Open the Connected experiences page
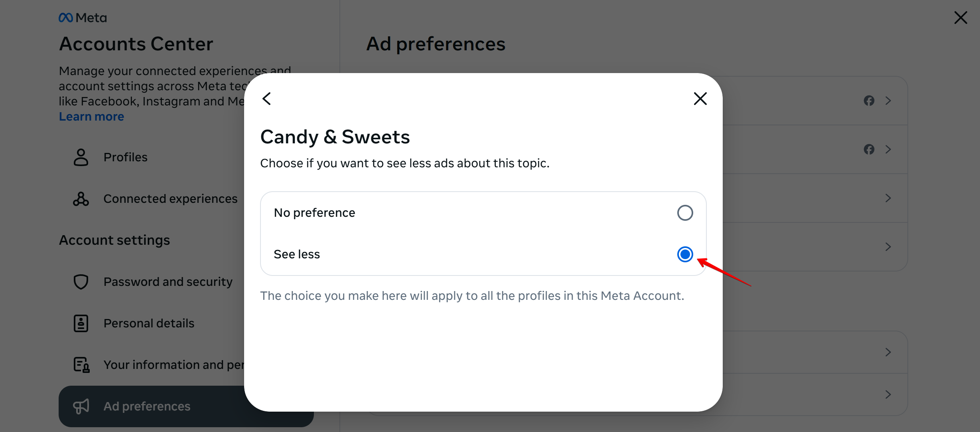 coord(170,199)
